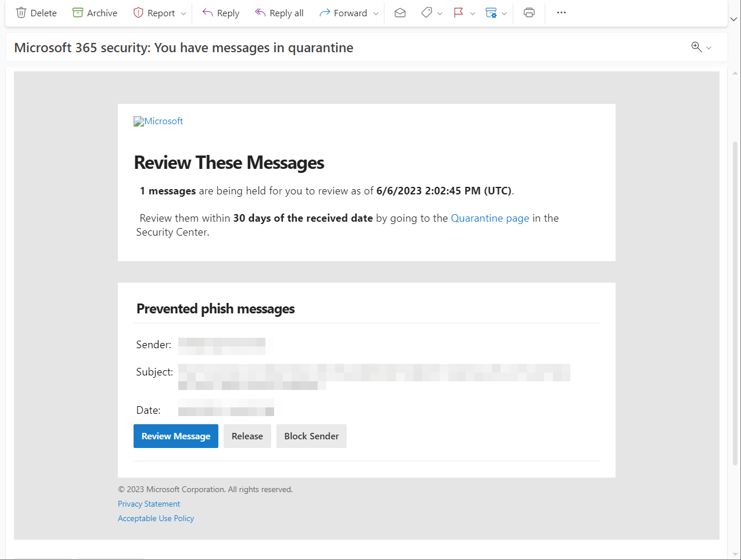Click the zoom magnifier icon
741x560 pixels.
pos(697,47)
